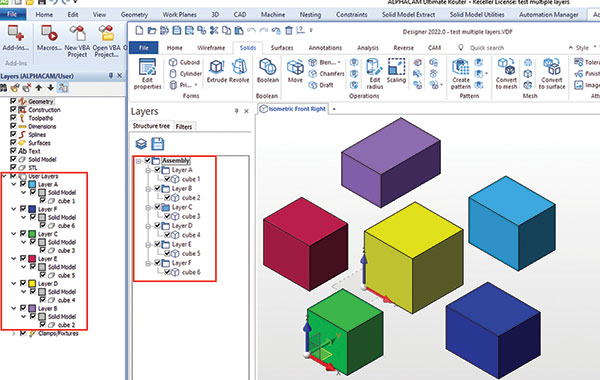Image resolution: width=600 pixels, height=380 pixels.
Task: Create a New VBA Project
Action: [x=77, y=41]
